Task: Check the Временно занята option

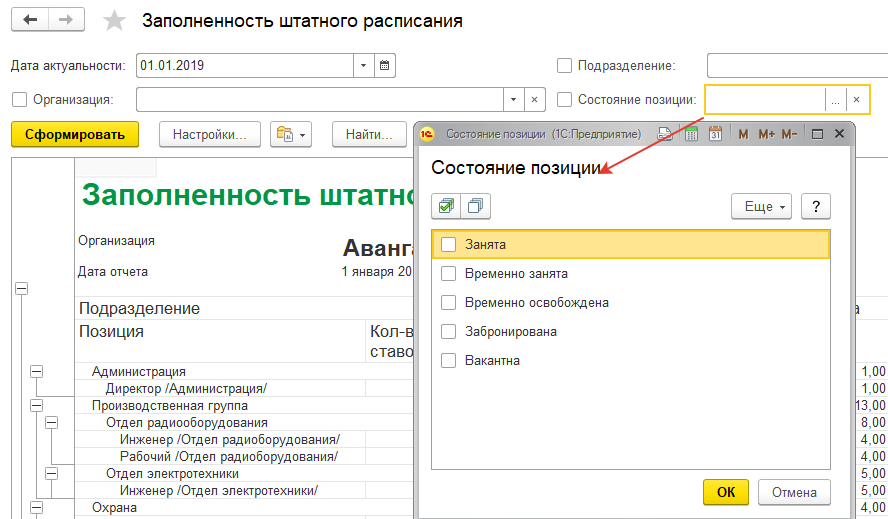Action: click(x=449, y=273)
